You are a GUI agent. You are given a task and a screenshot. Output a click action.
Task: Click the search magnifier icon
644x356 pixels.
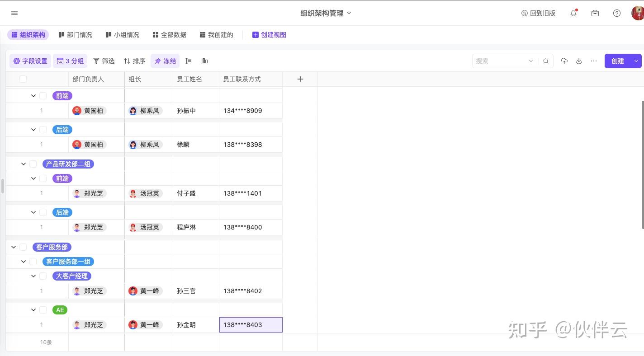546,61
